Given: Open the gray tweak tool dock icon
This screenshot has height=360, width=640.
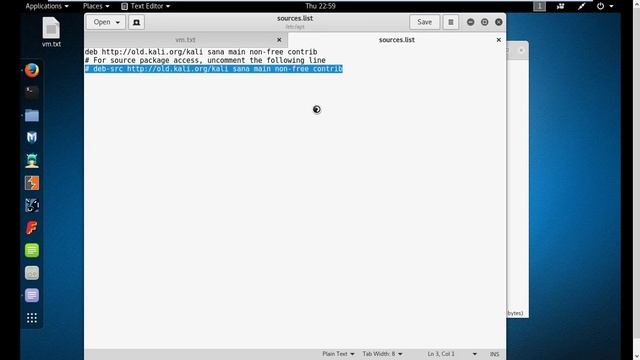Looking at the screenshot, I should click(32, 273).
